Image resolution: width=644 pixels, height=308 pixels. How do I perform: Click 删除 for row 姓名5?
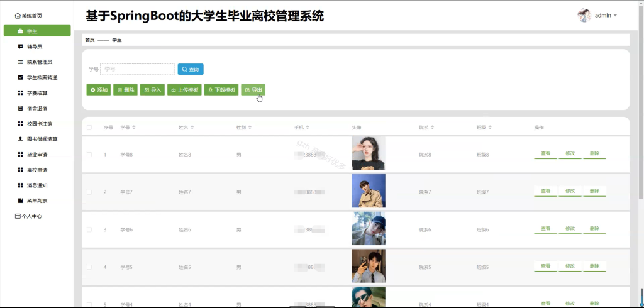[x=595, y=266]
